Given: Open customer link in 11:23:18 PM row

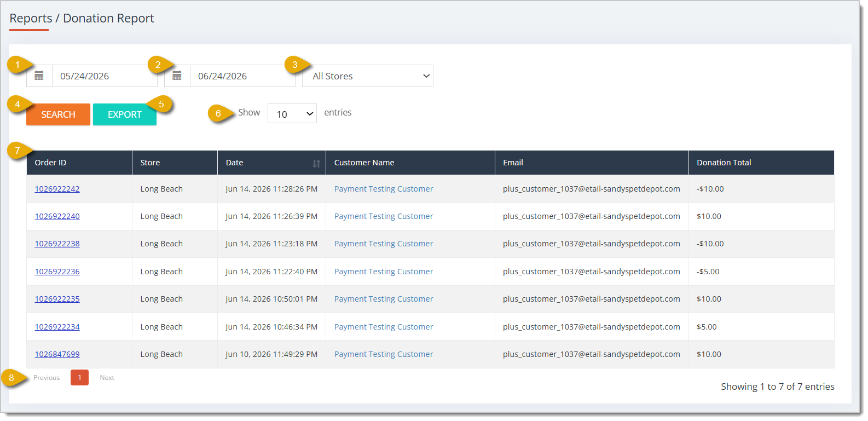Looking at the screenshot, I should [x=384, y=244].
